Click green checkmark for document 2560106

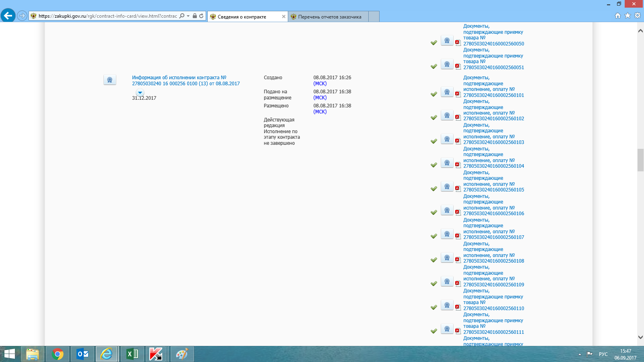point(434,212)
